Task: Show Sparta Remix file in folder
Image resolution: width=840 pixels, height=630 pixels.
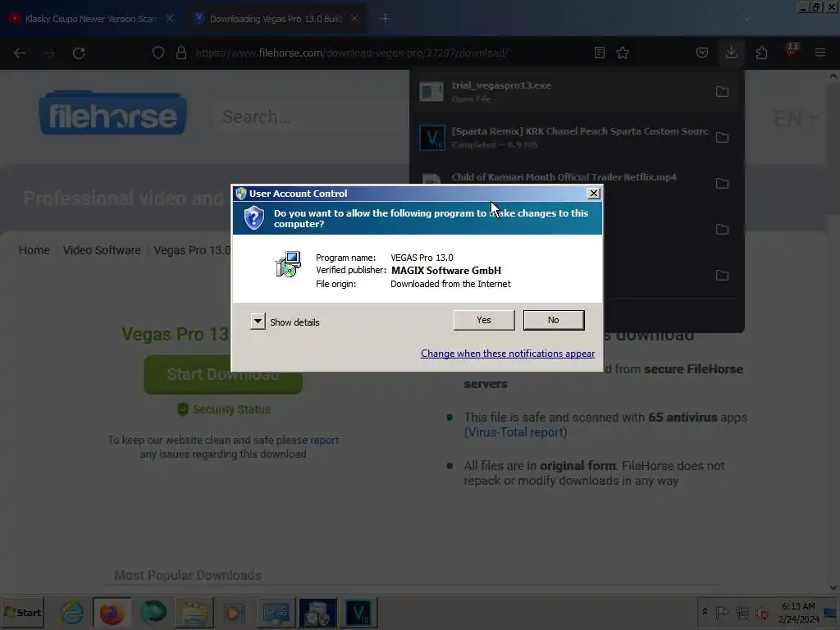Action: 722,138
